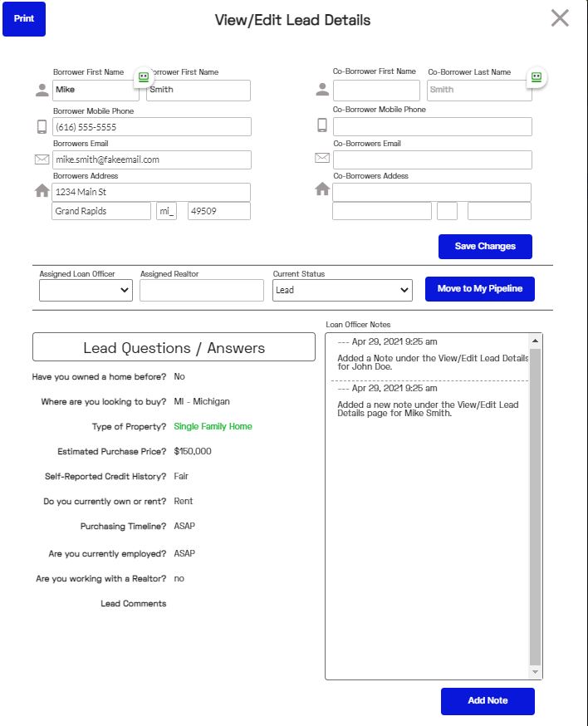The width and height of the screenshot is (588, 726).
Task: Close the View/Edit Lead Details dialog
Action: (x=560, y=18)
